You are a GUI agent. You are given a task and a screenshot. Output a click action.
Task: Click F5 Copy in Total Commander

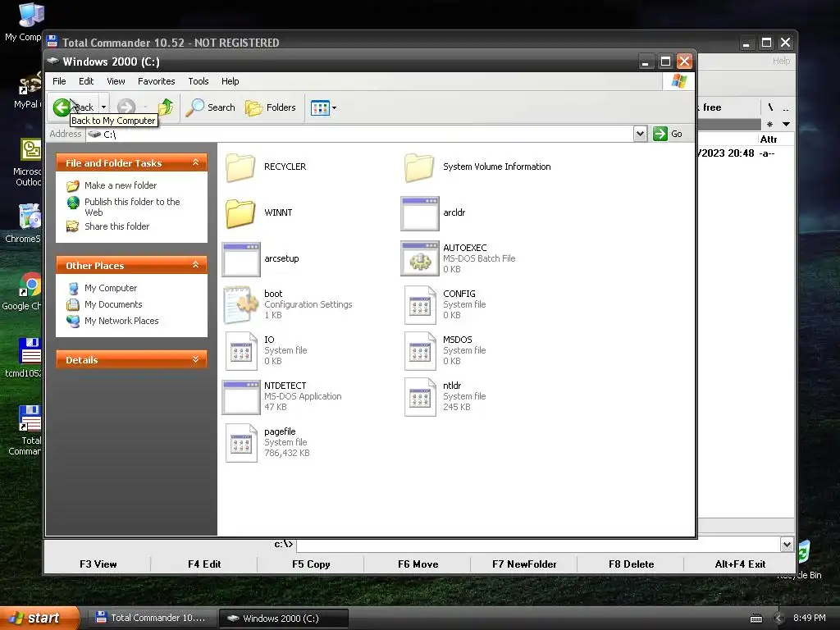point(311,564)
